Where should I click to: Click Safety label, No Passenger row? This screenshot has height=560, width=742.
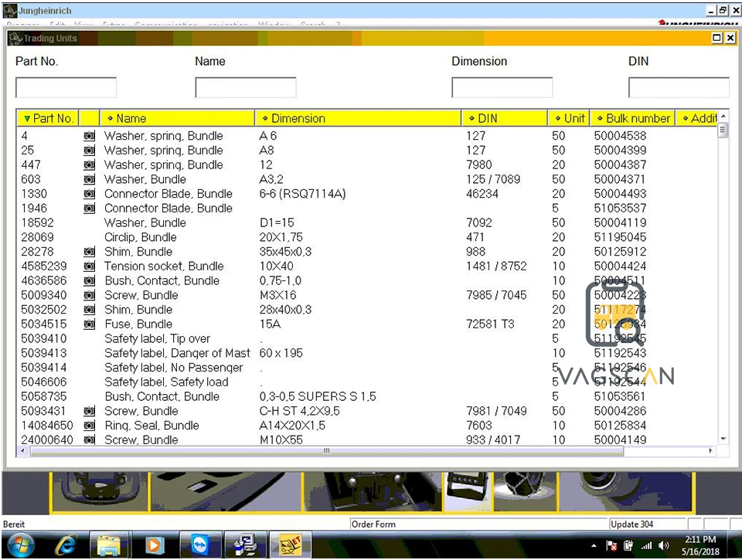click(366, 368)
